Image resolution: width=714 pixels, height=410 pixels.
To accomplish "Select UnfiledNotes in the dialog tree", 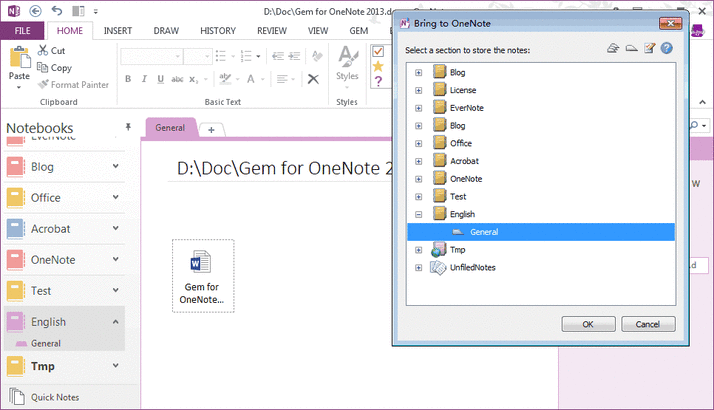I will tap(473, 267).
